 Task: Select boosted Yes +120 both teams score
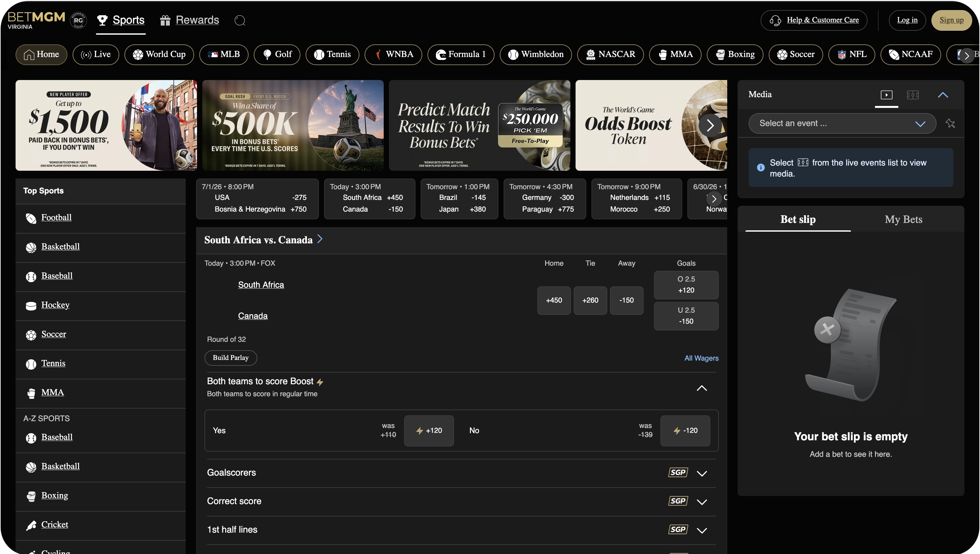(428, 431)
